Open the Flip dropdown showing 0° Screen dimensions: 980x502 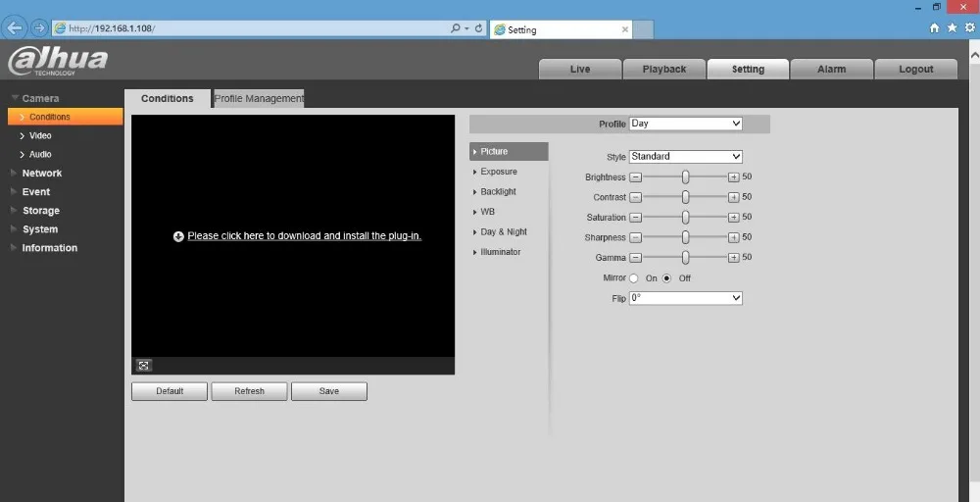click(686, 298)
